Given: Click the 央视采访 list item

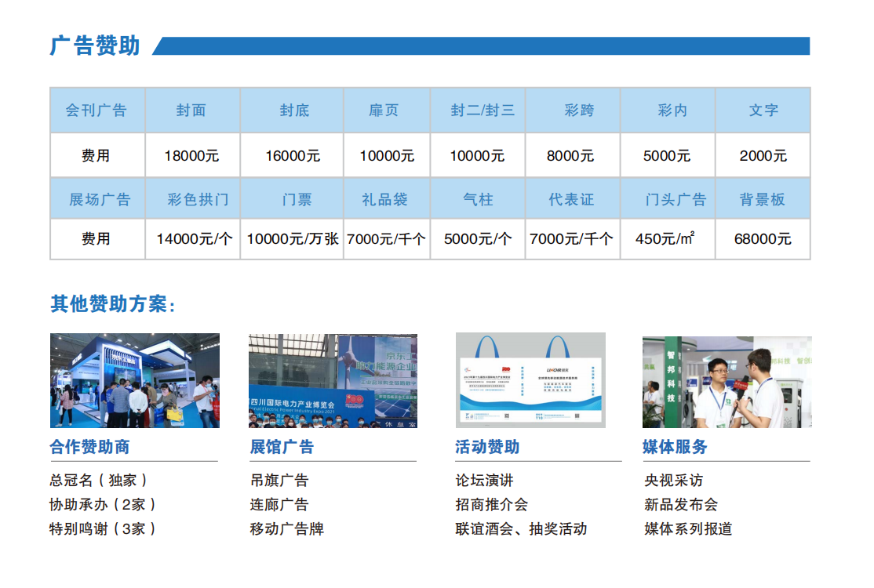Looking at the screenshot, I should (673, 480).
